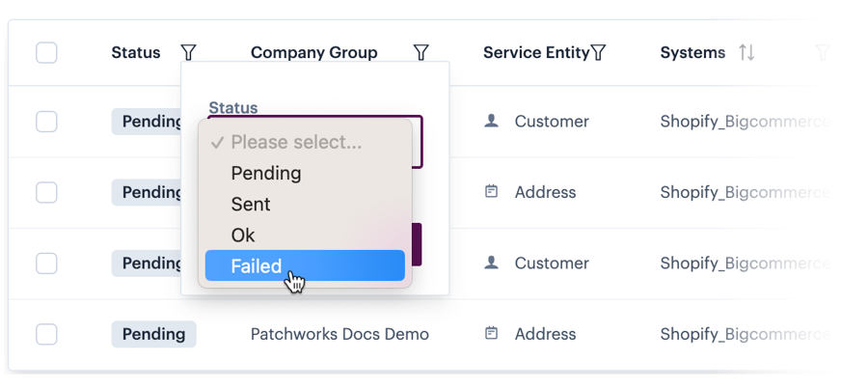Screen dimensions: 868x389
Task: Select the second row's checkbox
Action: point(46,192)
